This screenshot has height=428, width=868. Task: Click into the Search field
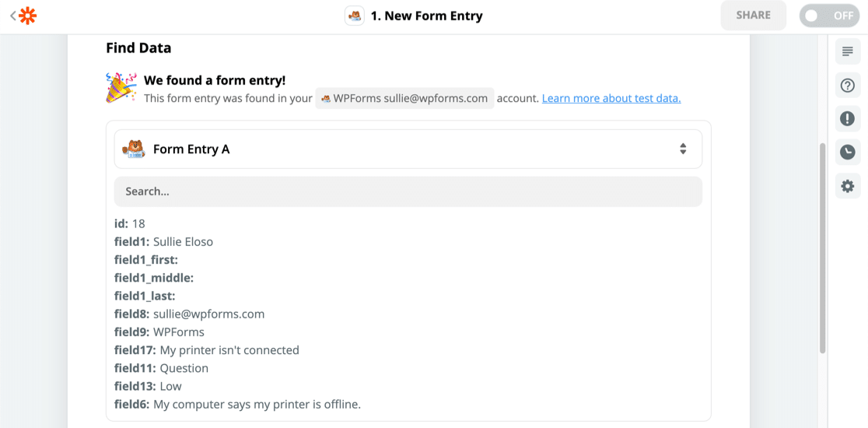click(x=408, y=191)
